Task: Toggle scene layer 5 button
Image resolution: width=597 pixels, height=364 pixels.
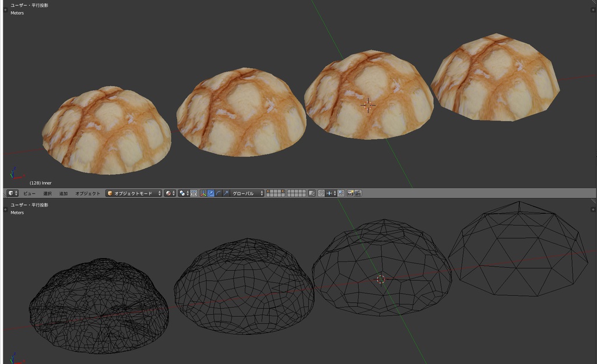Action: [283, 192]
